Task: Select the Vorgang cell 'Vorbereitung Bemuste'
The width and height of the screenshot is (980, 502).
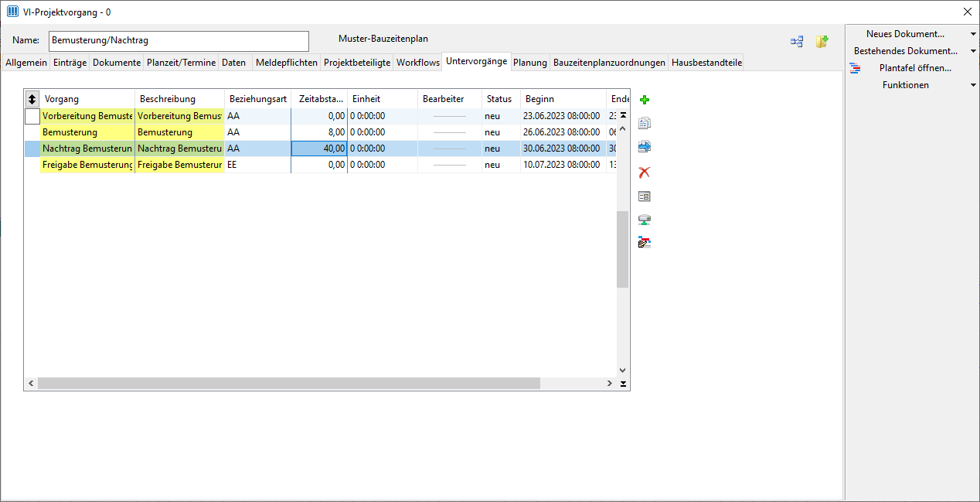Action: [x=87, y=116]
